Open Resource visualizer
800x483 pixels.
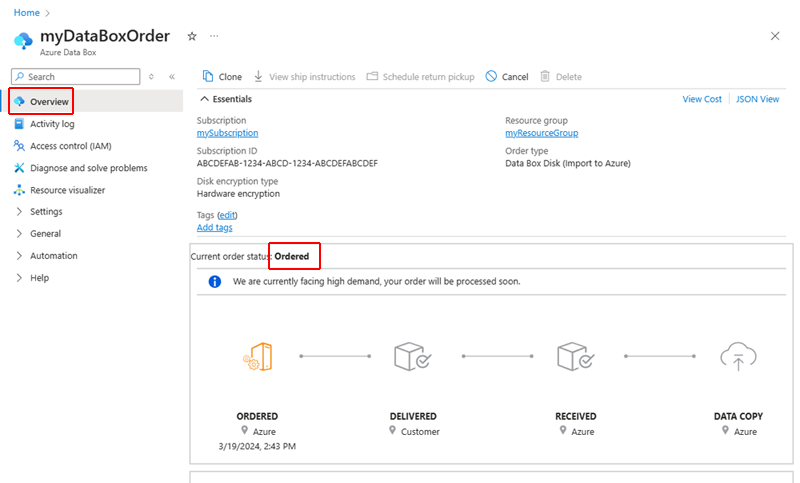pos(67,190)
